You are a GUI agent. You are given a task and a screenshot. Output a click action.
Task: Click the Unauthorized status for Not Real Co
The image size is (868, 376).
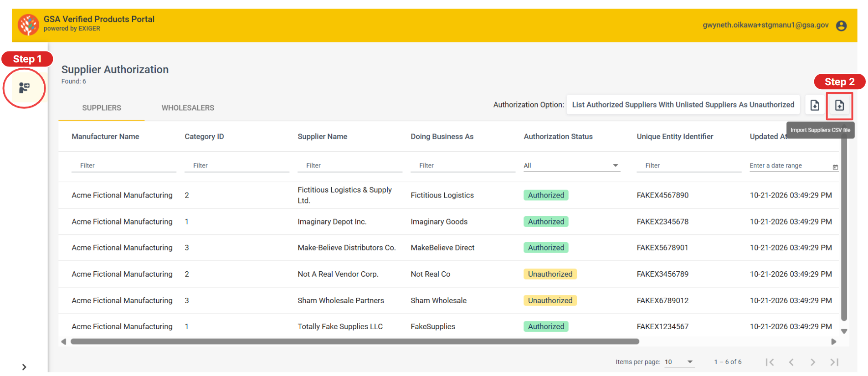[x=550, y=274]
